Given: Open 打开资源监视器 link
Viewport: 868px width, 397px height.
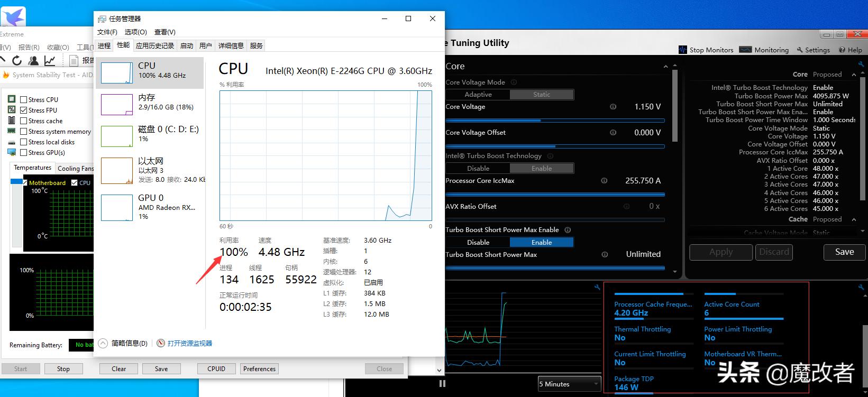Looking at the screenshot, I should tap(190, 343).
